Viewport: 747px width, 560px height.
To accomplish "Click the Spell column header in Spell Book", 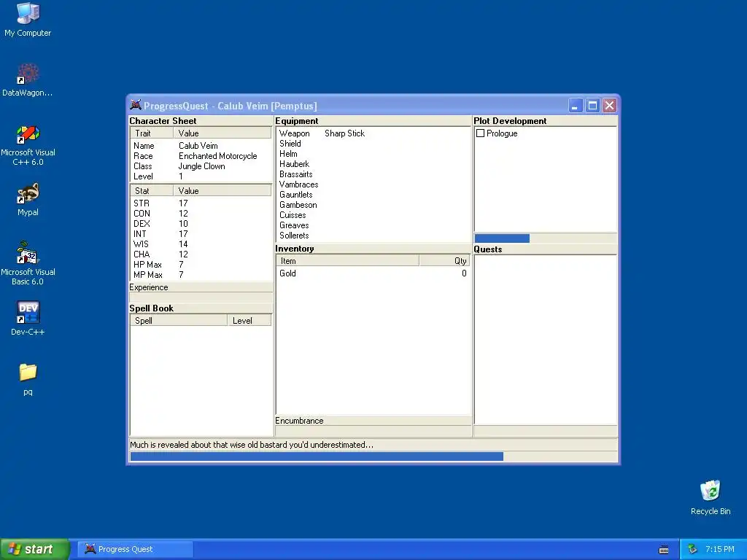I will [179, 321].
